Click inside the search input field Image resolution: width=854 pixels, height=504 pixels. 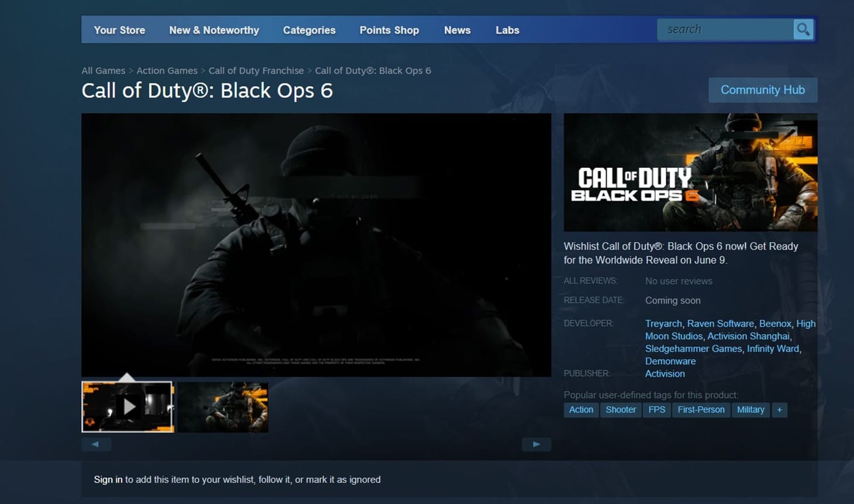pyautogui.click(x=725, y=29)
